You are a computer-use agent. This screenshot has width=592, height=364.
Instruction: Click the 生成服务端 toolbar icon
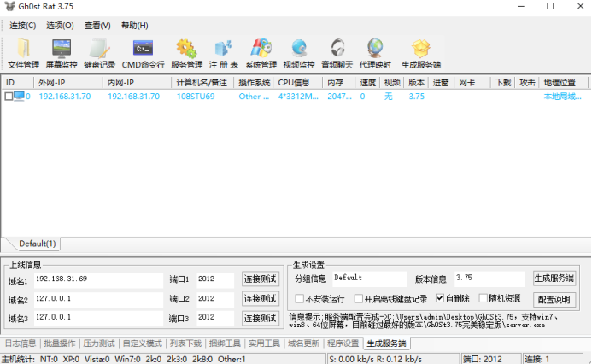(421, 54)
